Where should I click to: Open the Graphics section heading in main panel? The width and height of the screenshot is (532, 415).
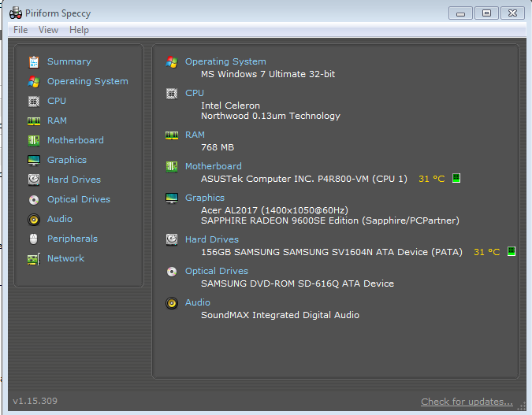[x=205, y=198]
